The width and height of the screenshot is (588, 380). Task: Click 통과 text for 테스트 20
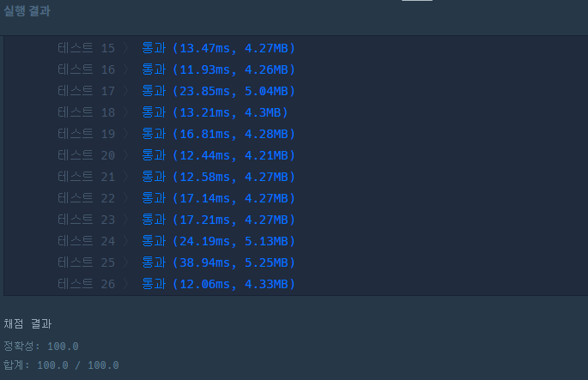click(x=154, y=155)
